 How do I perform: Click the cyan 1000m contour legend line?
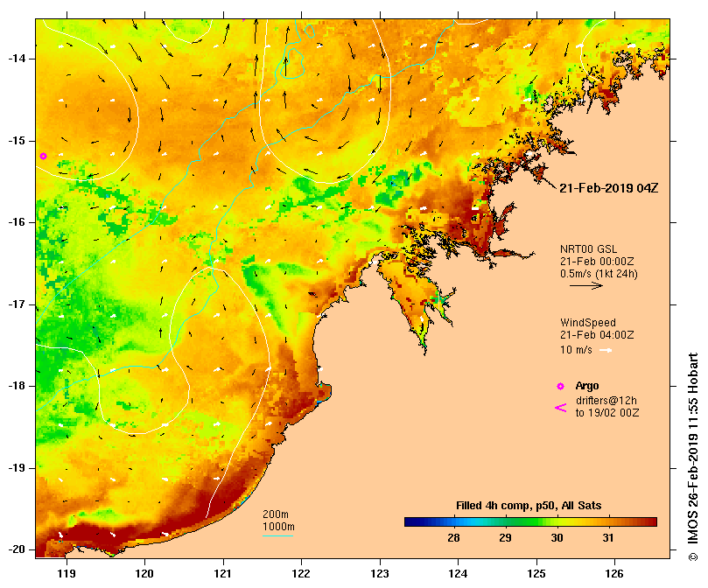tap(277, 536)
